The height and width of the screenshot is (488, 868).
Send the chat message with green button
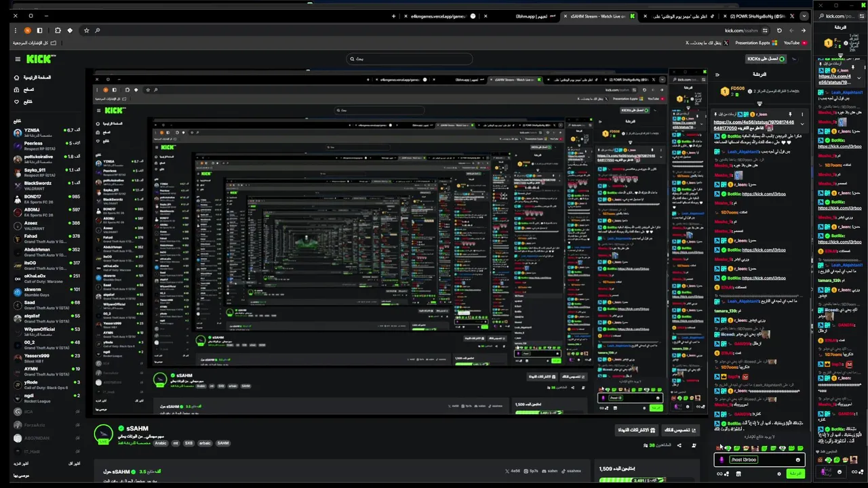794,474
